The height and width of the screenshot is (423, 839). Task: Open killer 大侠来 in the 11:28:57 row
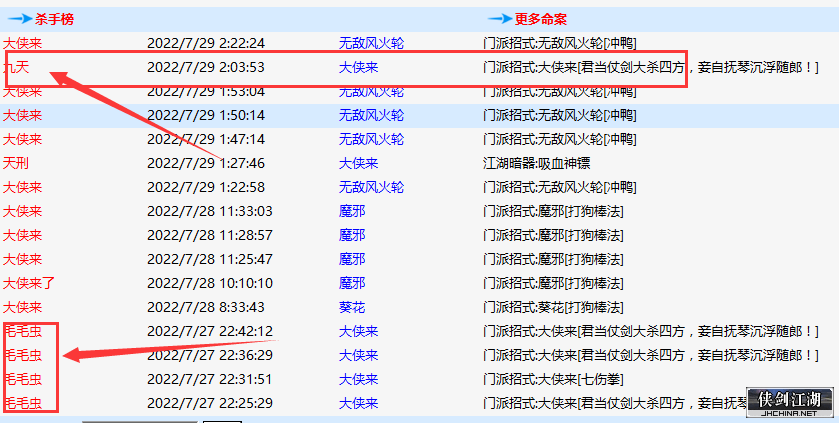coord(22,235)
